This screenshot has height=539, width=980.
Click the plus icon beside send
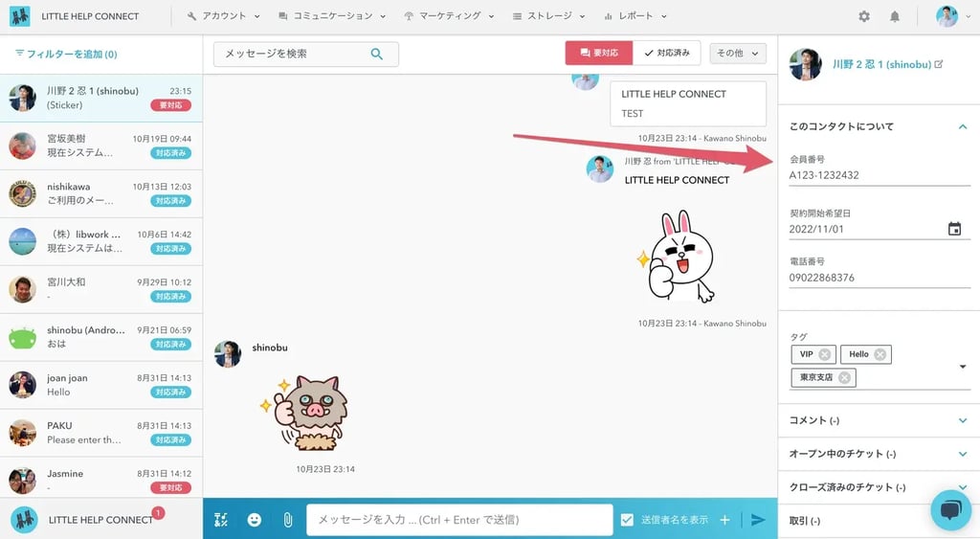click(724, 520)
